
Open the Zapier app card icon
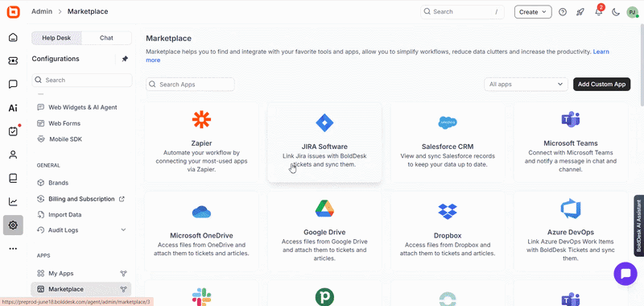point(201,119)
